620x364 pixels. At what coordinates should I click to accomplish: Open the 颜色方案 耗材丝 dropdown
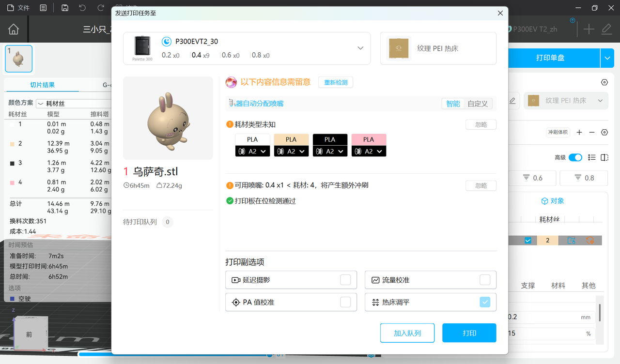[74, 103]
